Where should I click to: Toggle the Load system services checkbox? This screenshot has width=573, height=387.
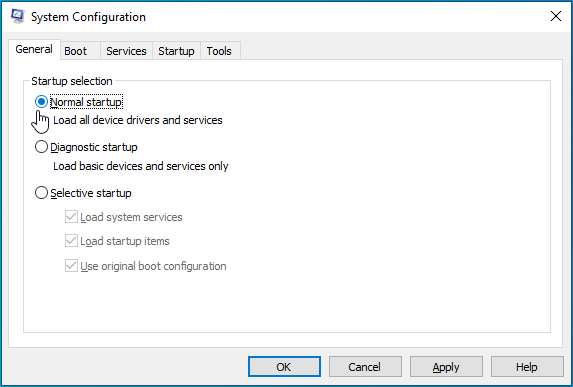[71, 217]
